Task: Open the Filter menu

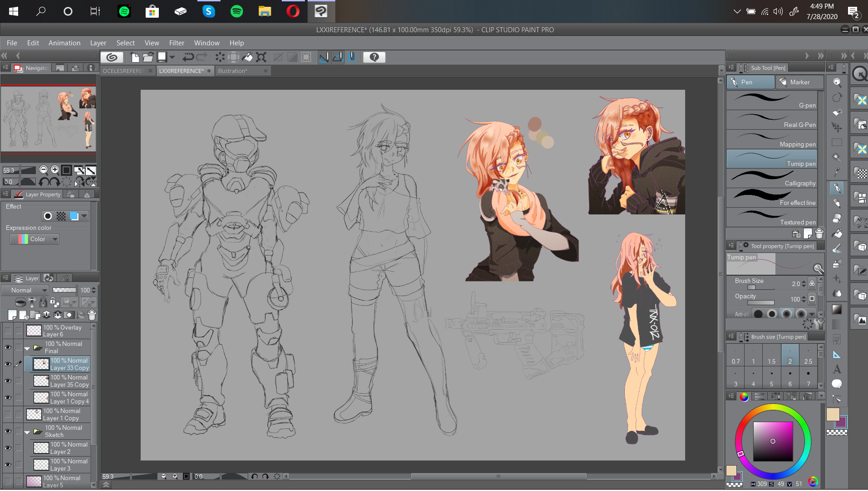Action: [x=177, y=43]
